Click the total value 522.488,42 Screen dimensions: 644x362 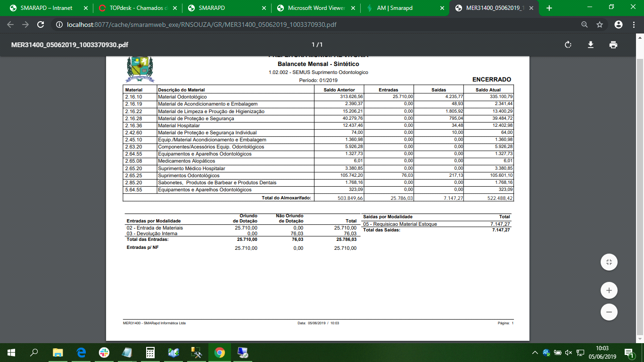500,198
